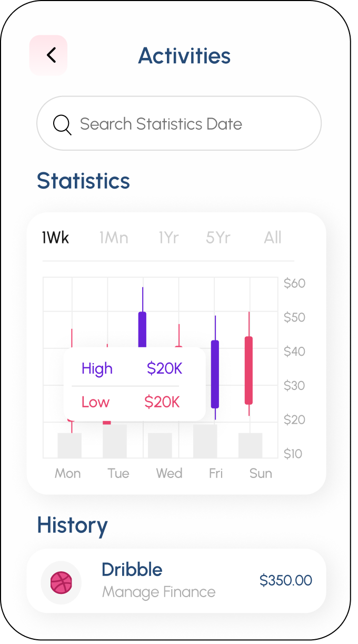The height and width of the screenshot is (644, 358).
Task: Switch to the 1Yr time range
Action: pyautogui.click(x=168, y=238)
